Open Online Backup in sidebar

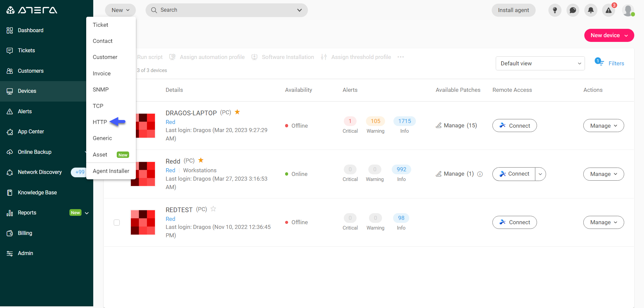pos(35,152)
